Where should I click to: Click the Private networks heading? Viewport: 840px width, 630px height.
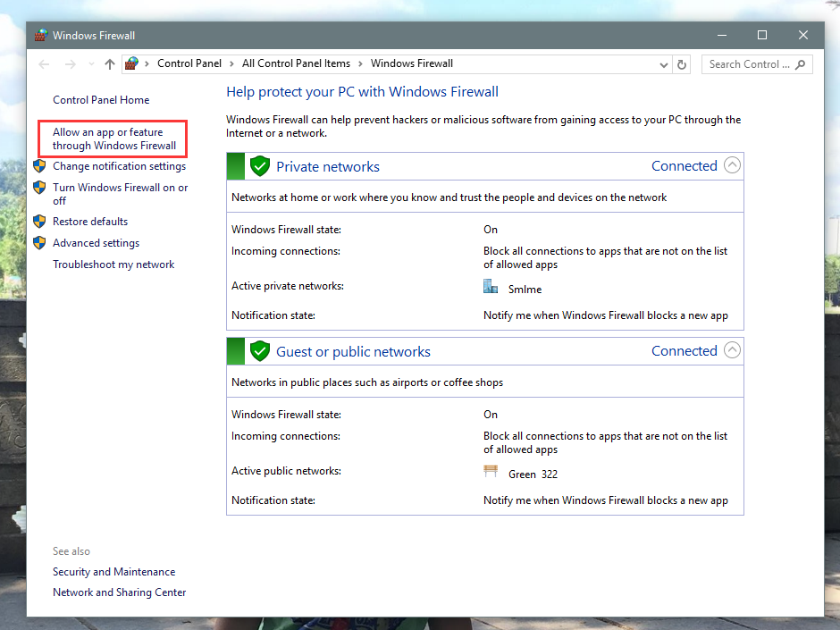click(x=327, y=166)
